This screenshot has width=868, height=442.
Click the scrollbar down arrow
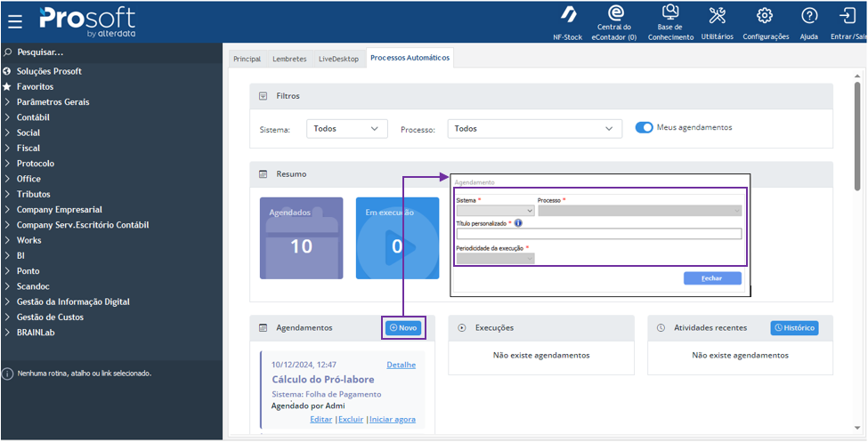(857, 427)
